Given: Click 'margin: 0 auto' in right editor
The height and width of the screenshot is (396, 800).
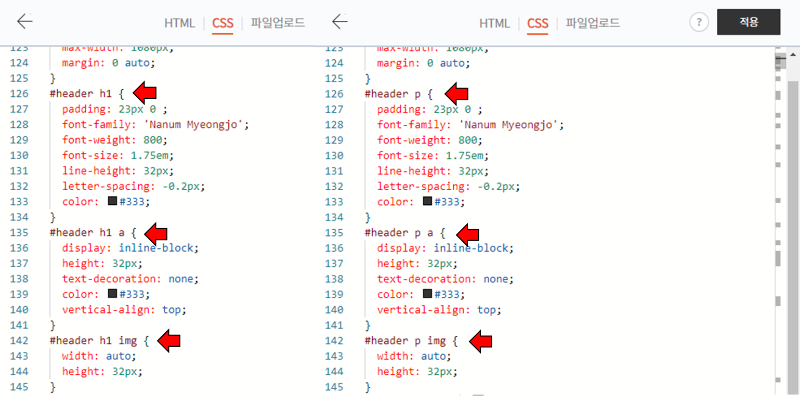Looking at the screenshot, I should point(423,63).
